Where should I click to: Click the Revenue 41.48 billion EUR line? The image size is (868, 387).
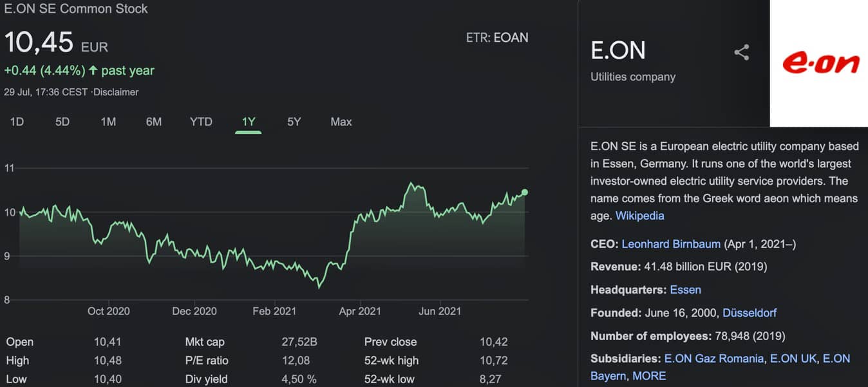coord(679,267)
